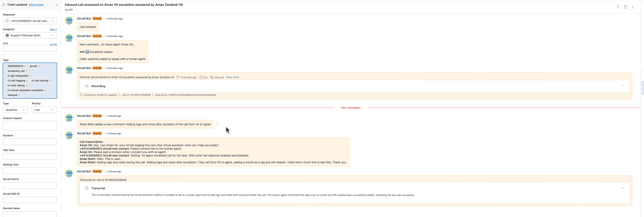Remove the ci-virtual-assistant-escalation tag
This screenshot has height=217, width=644.
(x=46, y=90)
